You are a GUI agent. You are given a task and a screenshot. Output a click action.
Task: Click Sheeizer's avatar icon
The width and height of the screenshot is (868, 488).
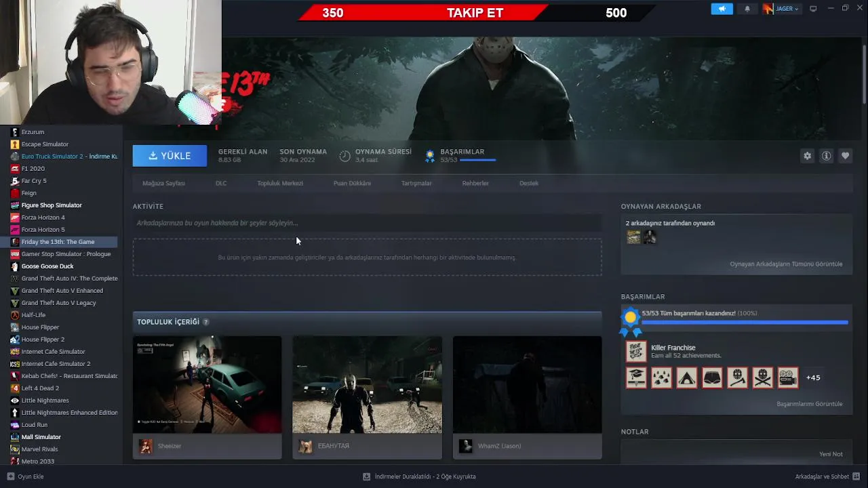pos(145,446)
